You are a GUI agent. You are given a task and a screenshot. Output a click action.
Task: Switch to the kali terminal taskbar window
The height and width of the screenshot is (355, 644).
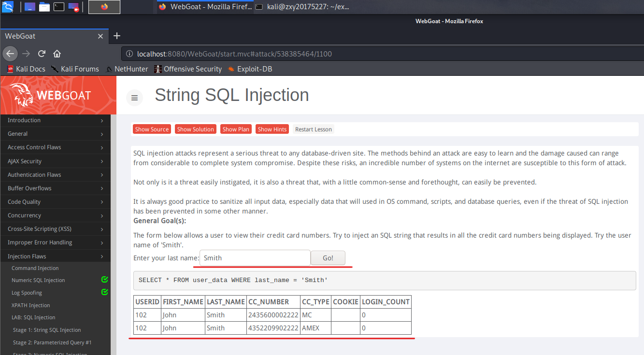(302, 7)
